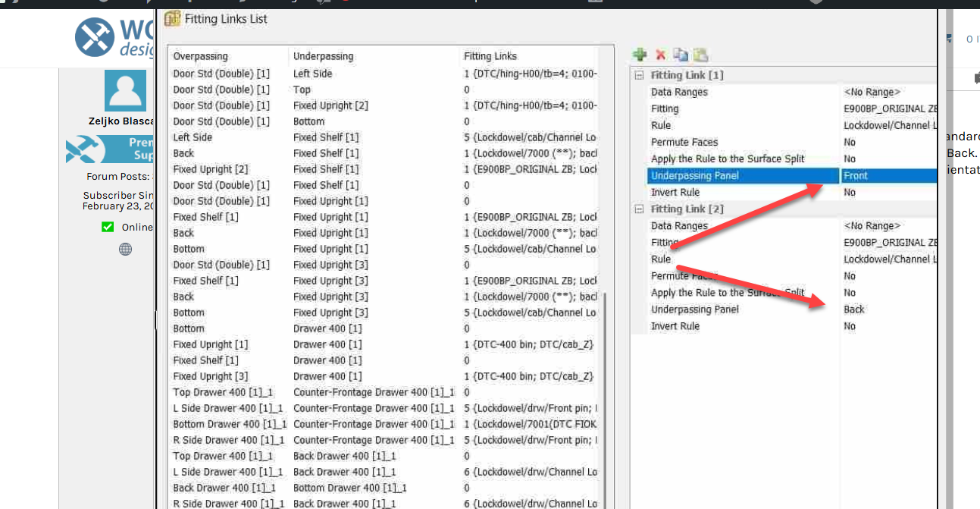Open the Underpassing Panel Back value field
This screenshot has width=980, height=509.
pos(887,309)
